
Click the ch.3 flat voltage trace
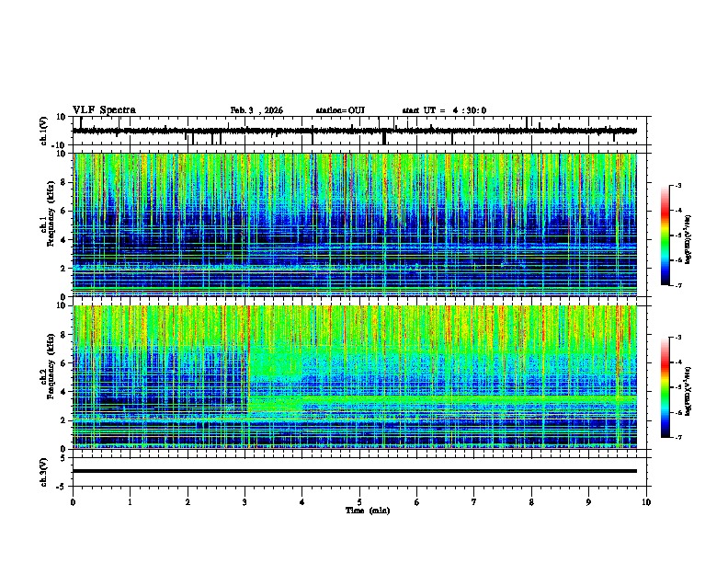pos(354,471)
